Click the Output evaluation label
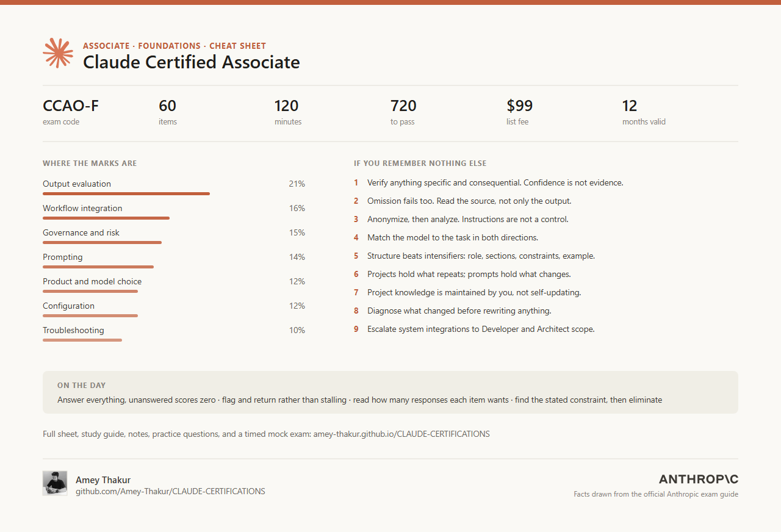 (x=77, y=184)
